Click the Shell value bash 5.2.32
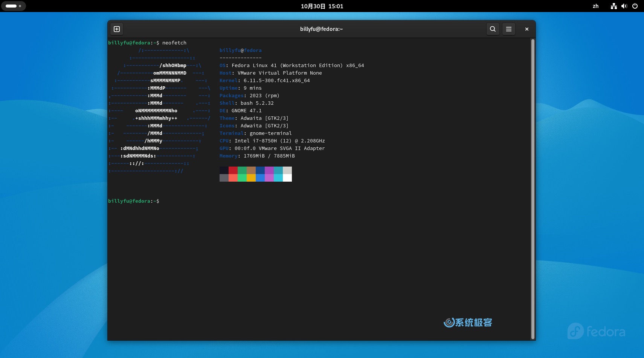644x358 pixels. pyautogui.click(x=257, y=103)
